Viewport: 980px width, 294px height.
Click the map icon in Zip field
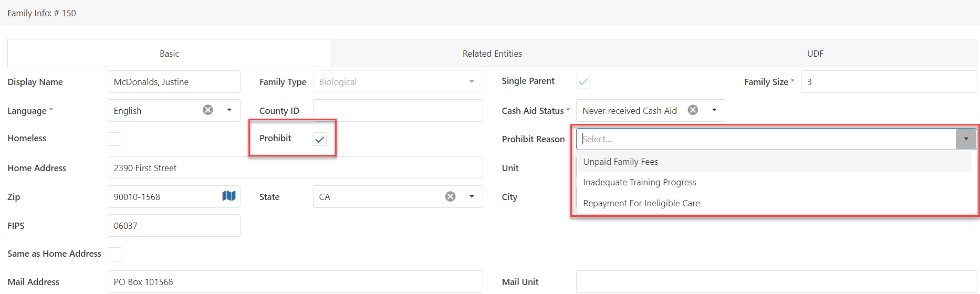coord(229,196)
